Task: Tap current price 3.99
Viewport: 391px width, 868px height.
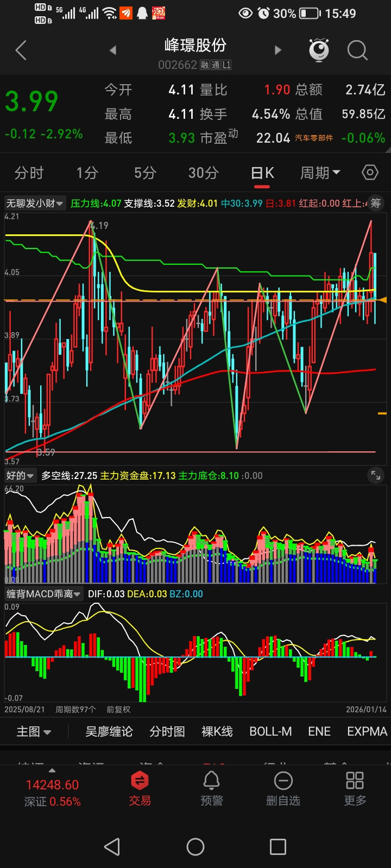Action: pyautogui.click(x=31, y=101)
